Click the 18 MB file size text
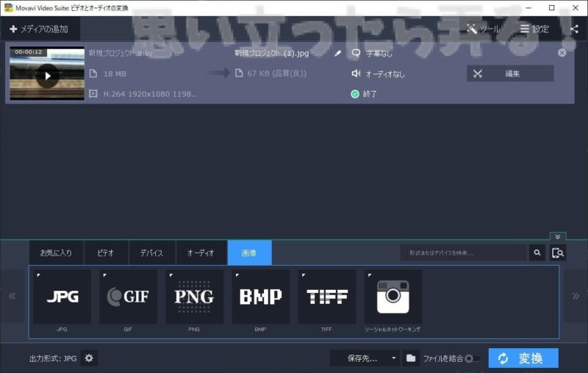This screenshot has height=373, width=588. pos(115,73)
